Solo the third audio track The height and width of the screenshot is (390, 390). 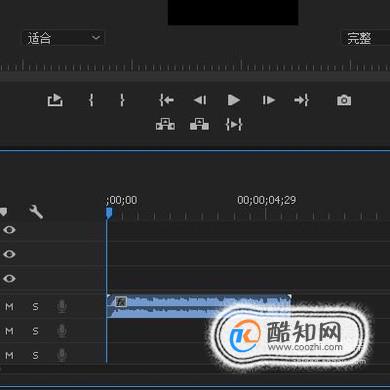click(35, 355)
